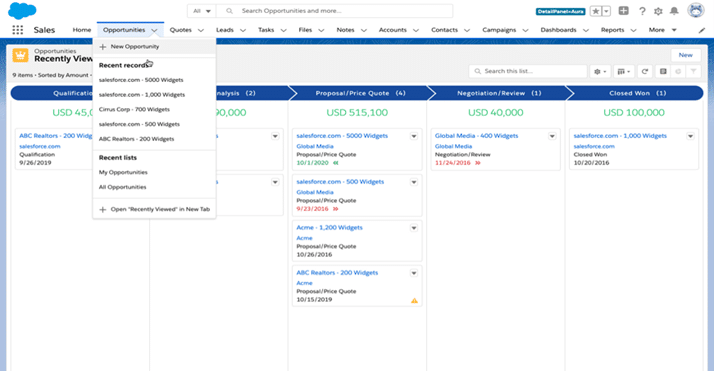
Task: Click the Opportunities crown icon
Action: pyautogui.click(x=20, y=56)
